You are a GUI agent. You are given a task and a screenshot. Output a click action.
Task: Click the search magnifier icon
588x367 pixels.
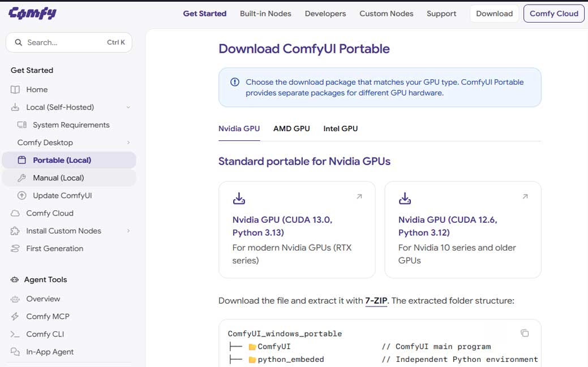(x=18, y=42)
